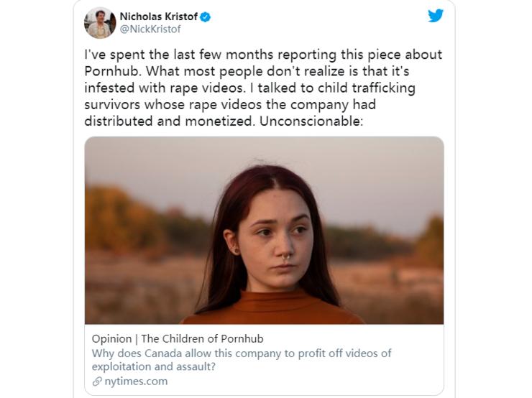
Task: Click the Twitter bird logo
Action: (436, 16)
